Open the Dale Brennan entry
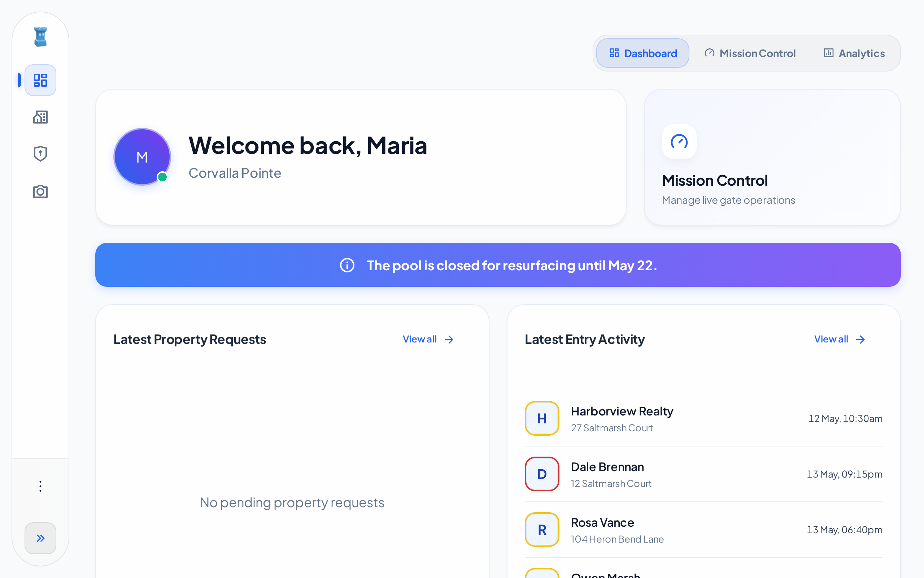 [x=703, y=474]
